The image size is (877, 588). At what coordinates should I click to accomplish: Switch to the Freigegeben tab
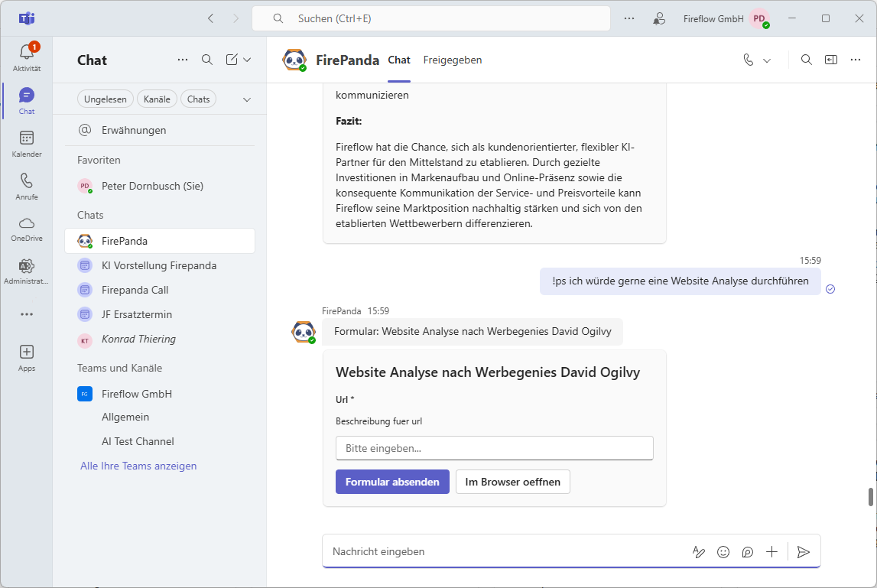[452, 60]
